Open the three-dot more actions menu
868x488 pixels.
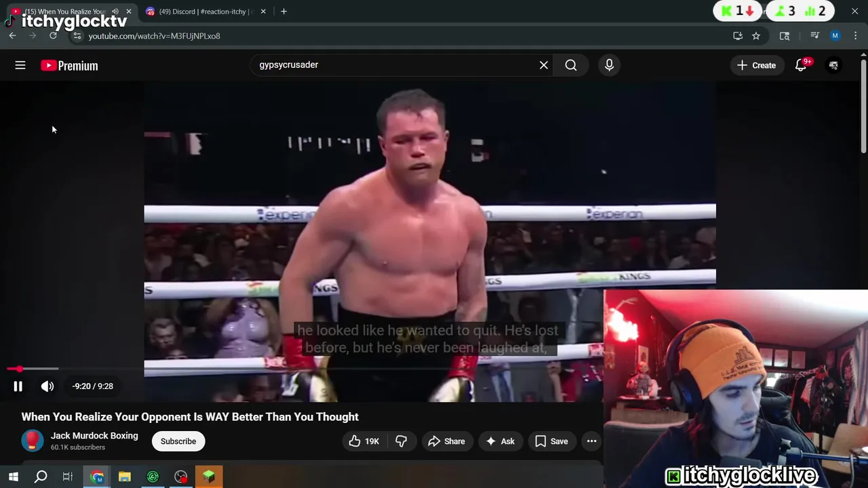click(x=591, y=441)
